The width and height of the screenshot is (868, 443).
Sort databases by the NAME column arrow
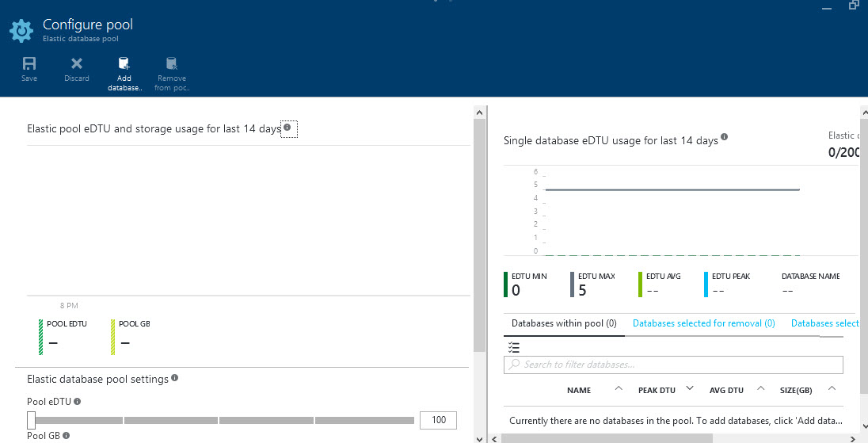619,388
